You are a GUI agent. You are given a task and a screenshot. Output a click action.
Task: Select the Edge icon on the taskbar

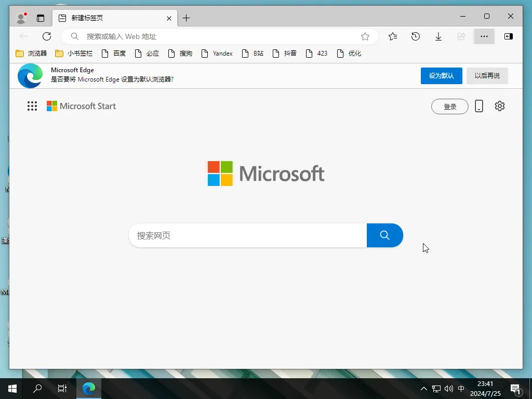pos(88,388)
